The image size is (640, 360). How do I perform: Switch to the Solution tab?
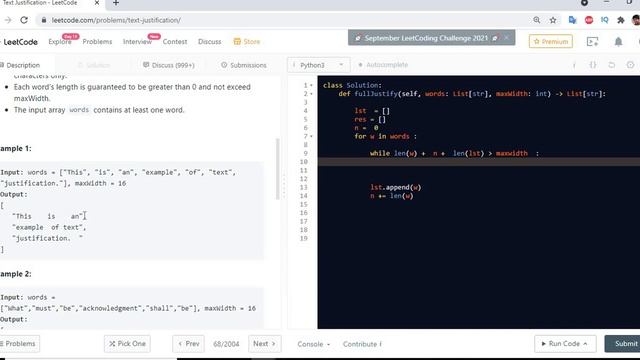tap(93, 65)
